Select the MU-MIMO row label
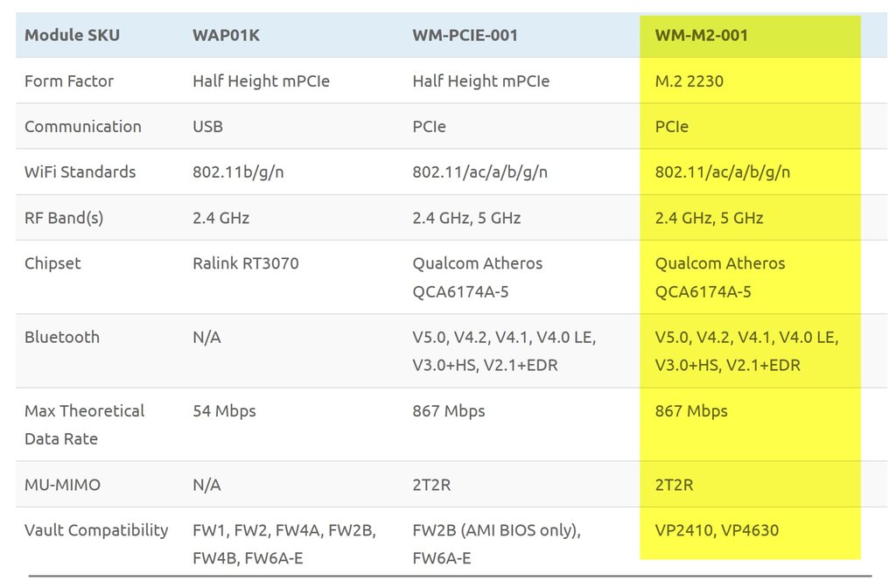The width and height of the screenshot is (896, 588). pos(62,485)
